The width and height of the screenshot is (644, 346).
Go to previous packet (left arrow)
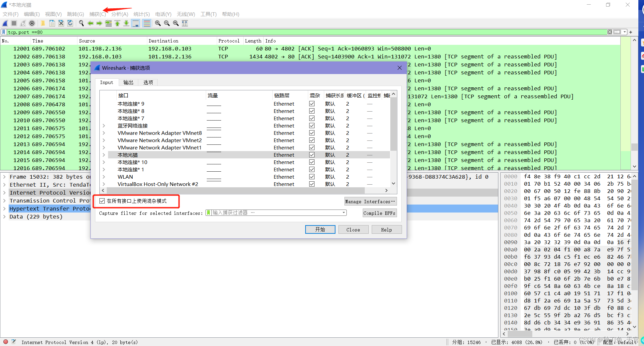(90, 23)
